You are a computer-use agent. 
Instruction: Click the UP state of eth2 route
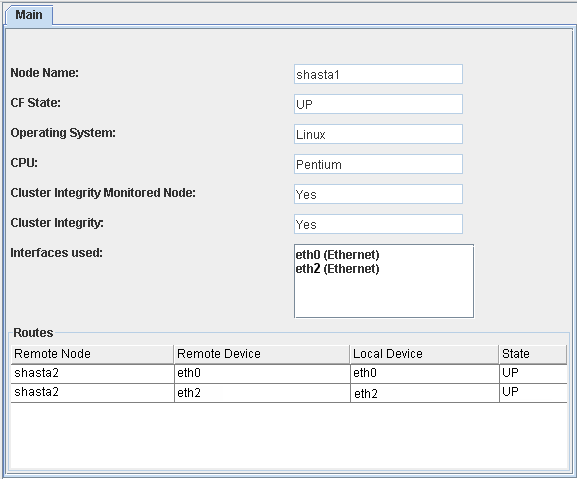click(x=533, y=393)
